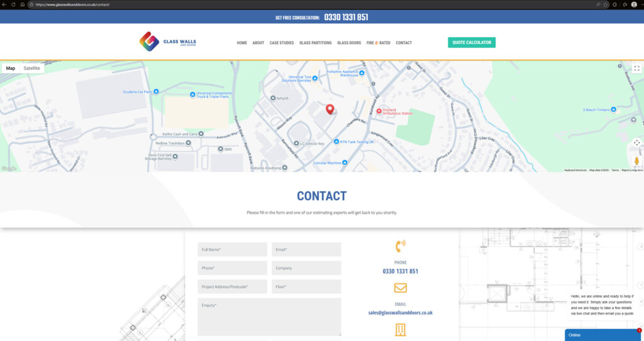Select the Map view tab
The width and height of the screenshot is (644, 341).
point(11,68)
